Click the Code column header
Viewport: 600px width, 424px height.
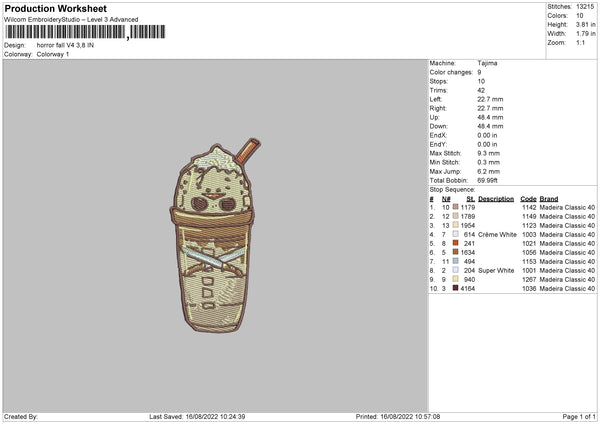[528, 199]
